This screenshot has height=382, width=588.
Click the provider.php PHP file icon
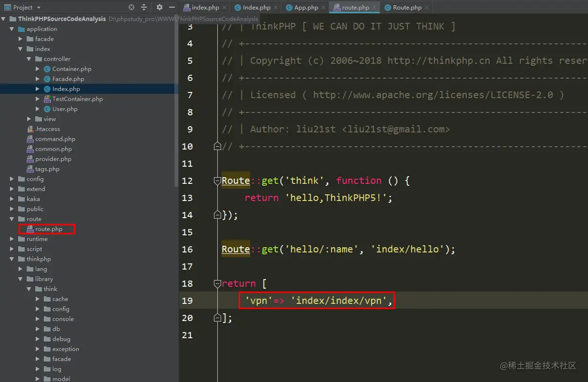pyautogui.click(x=30, y=159)
